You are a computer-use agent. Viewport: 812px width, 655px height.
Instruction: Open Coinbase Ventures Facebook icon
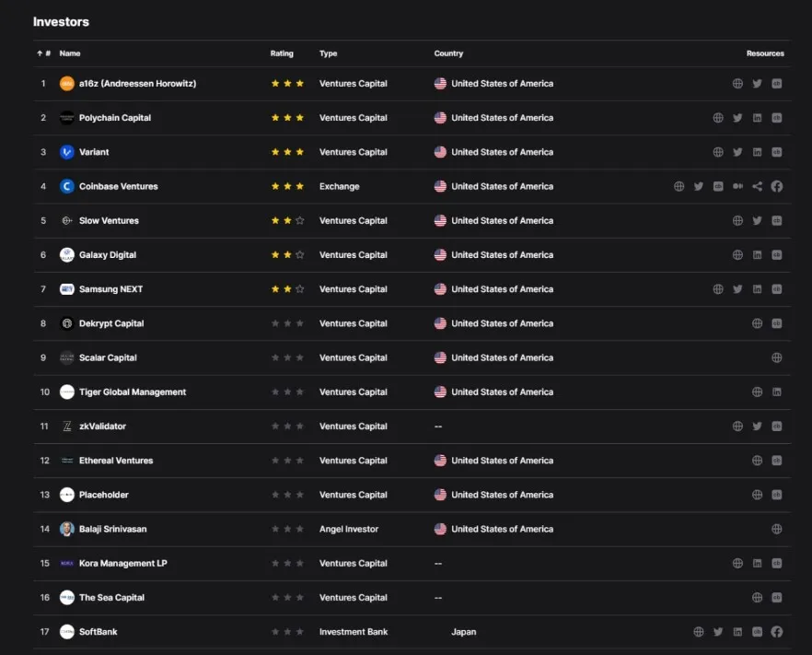point(777,186)
